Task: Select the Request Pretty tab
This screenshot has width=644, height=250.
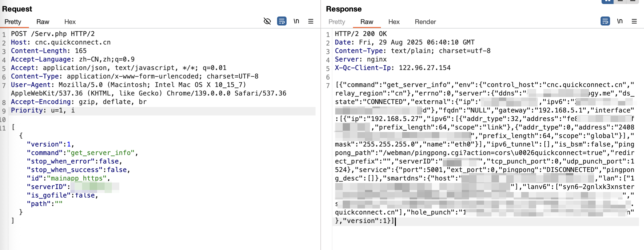Action: (x=13, y=22)
